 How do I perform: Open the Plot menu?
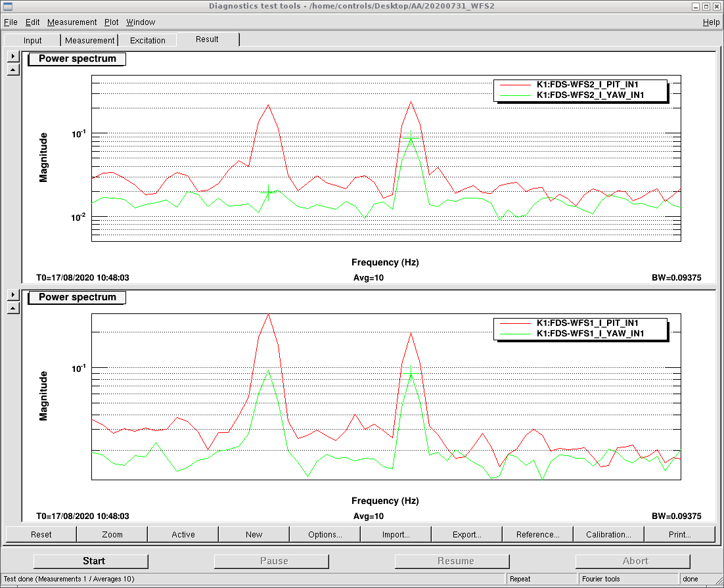111,22
